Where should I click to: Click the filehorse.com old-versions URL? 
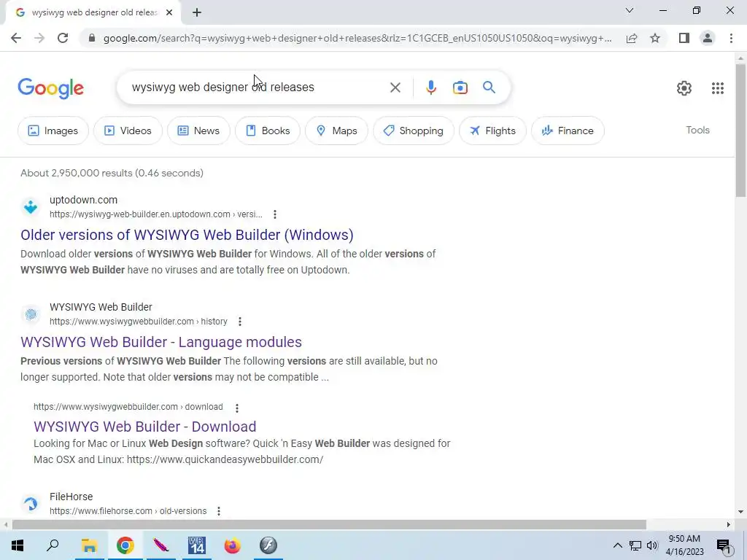[128, 511]
